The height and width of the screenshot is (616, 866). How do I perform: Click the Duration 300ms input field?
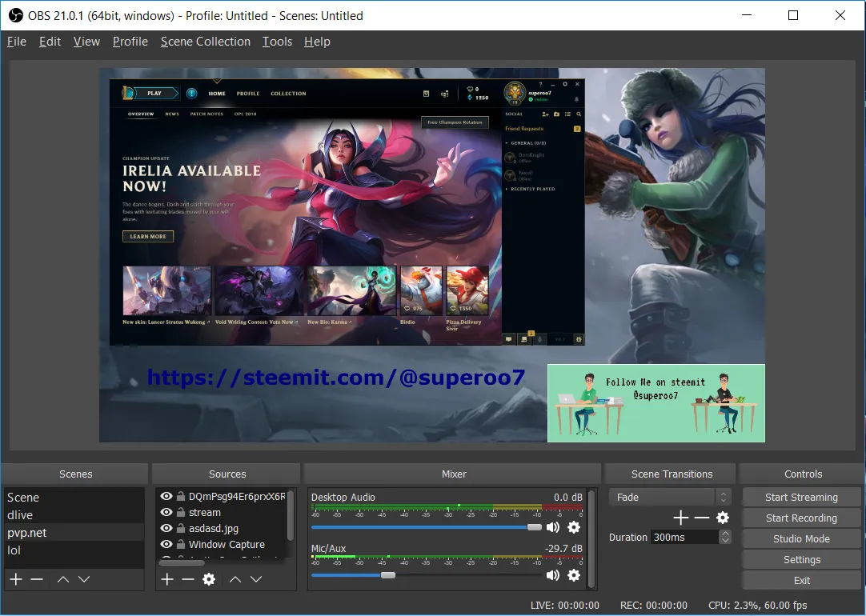click(685, 537)
